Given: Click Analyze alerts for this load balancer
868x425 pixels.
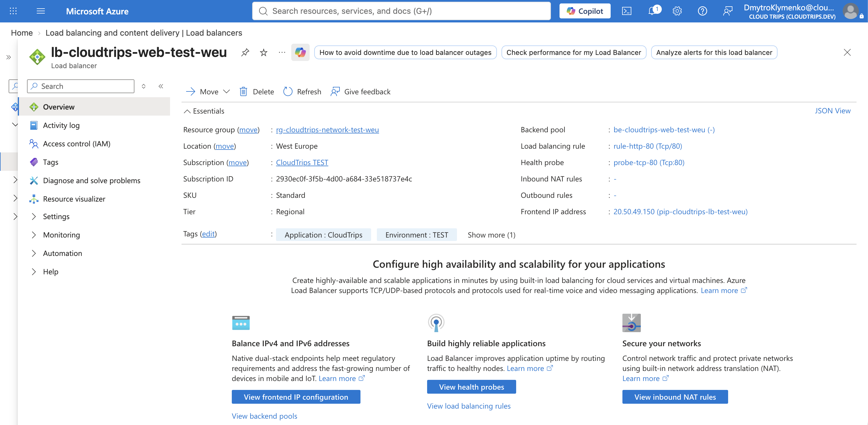Looking at the screenshot, I should click(x=714, y=52).
